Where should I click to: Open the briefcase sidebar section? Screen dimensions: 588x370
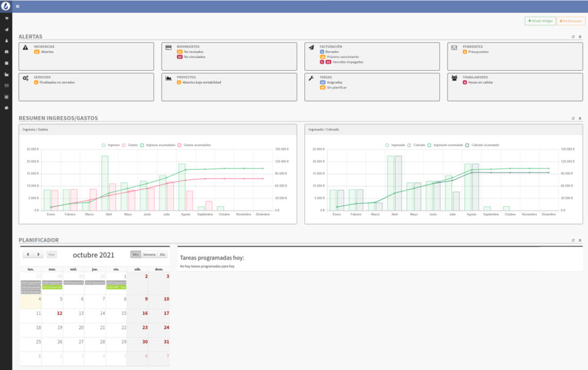6,52
